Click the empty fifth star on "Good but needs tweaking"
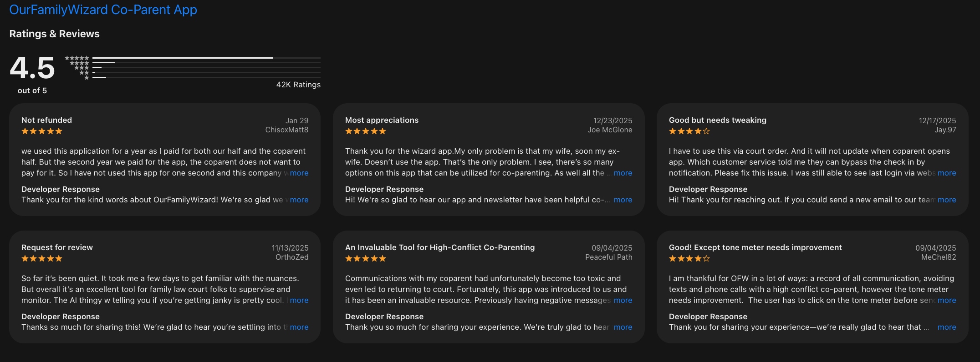This screenshot has width=980, height=362. 706,131
